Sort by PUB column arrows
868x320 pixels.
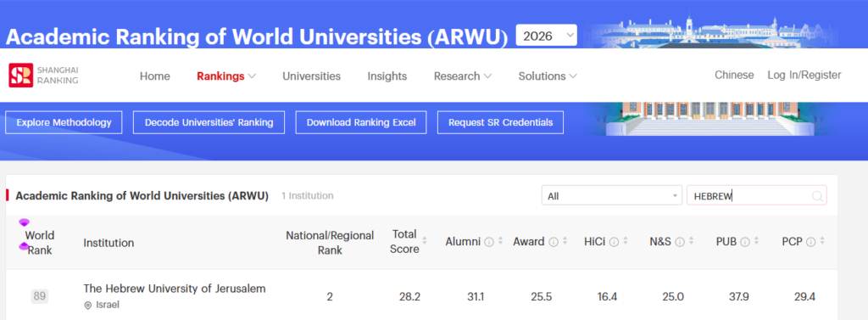pos(757,241)
